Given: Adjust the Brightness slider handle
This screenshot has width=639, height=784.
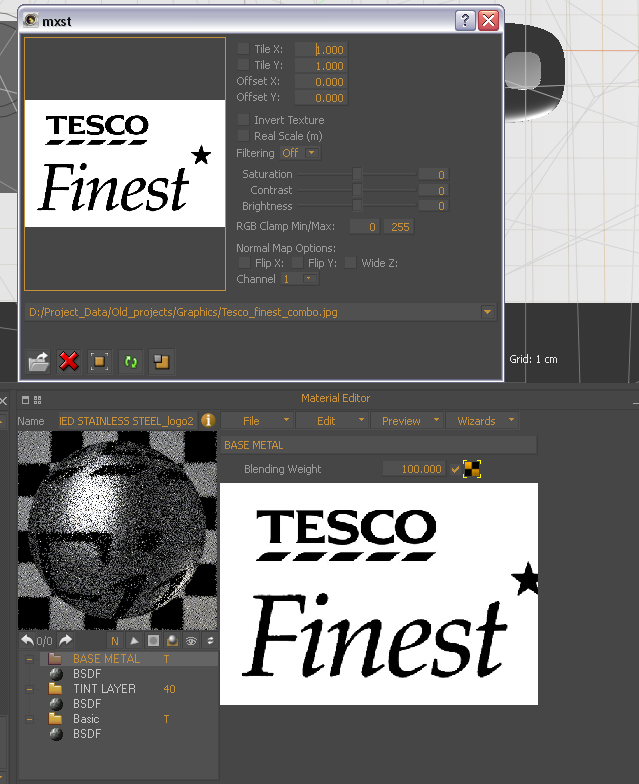Looking at the screenshot, I should (x=357, y=206).
